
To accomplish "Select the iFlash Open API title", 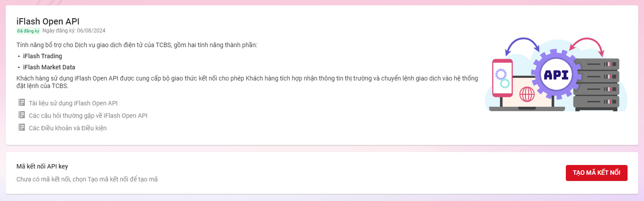I will tap(48, 21).
